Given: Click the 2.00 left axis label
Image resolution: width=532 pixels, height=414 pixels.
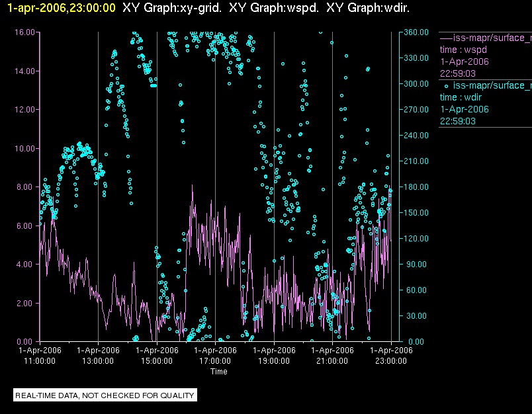Looking at the screenshot, I should pyautogui.click(x=26, y=303).
